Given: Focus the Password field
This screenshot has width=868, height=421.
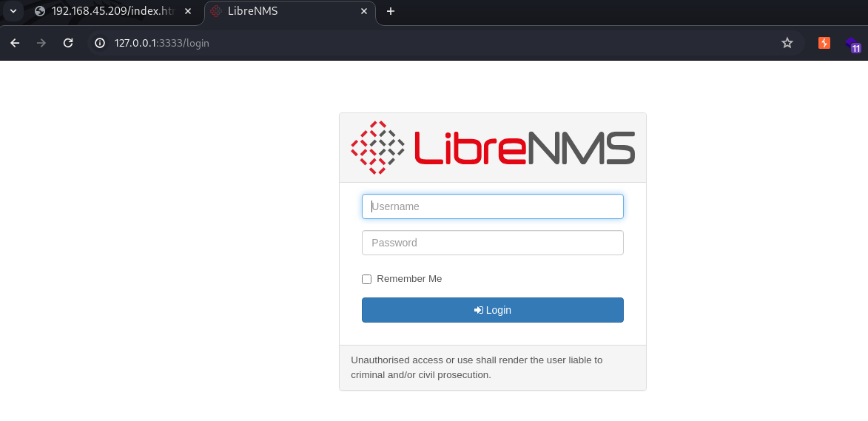Looking at the screenshot, I should tap(493, 243).
